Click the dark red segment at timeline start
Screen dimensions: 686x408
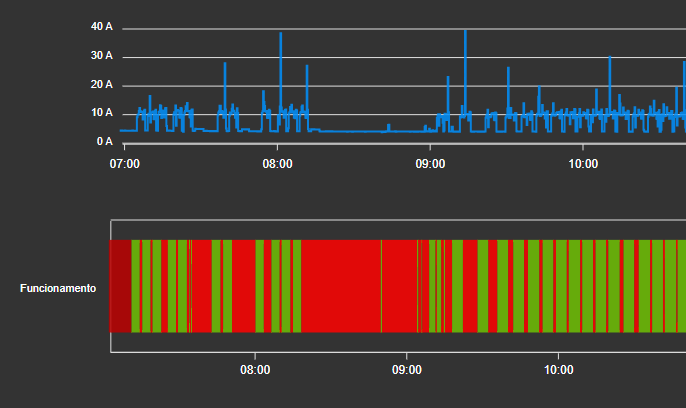[120, 286]
